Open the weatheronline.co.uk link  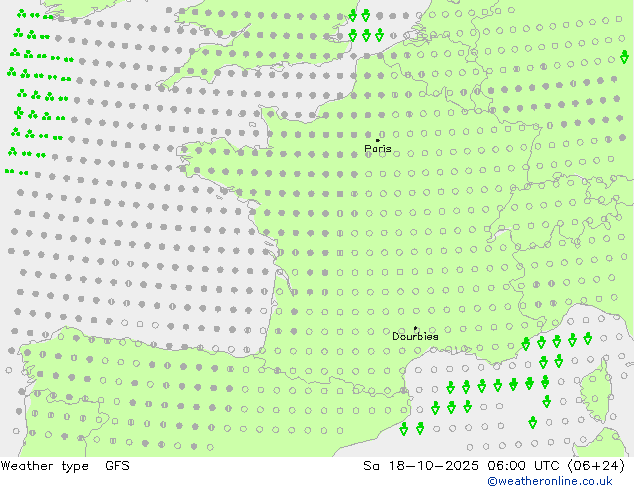pyautogui.click(x=550, y=481)
